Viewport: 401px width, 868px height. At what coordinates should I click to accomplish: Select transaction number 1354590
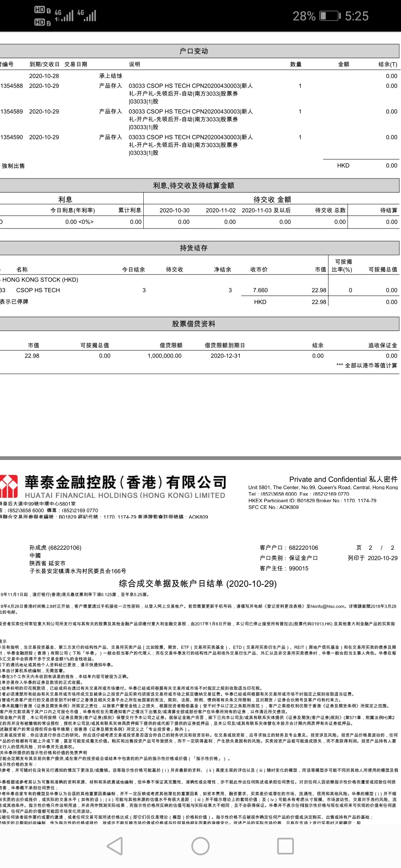12,137
